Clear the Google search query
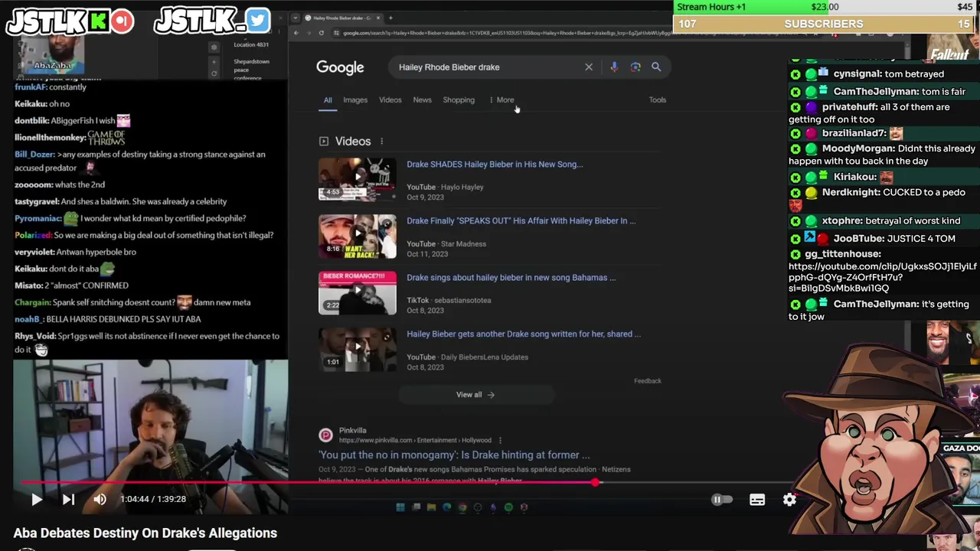 [589, 67]
